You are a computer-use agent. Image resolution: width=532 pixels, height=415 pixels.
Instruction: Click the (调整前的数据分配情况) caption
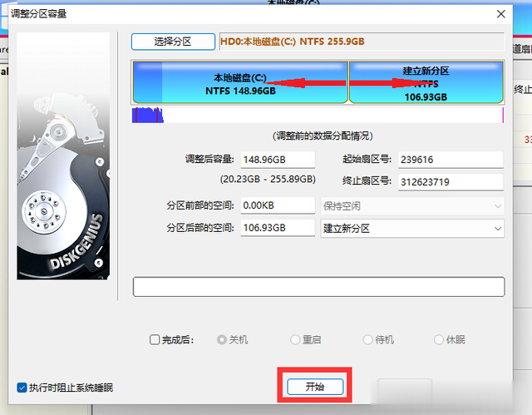point(323,136)
